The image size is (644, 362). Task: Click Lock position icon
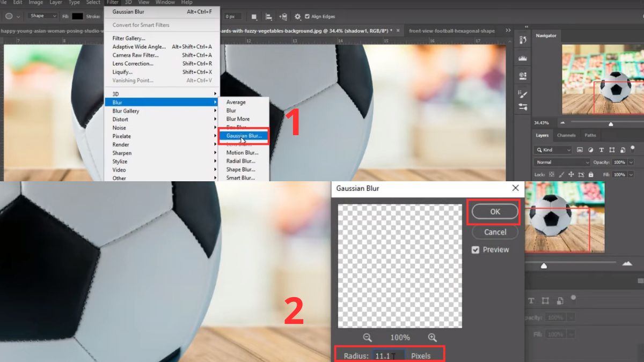571,175
